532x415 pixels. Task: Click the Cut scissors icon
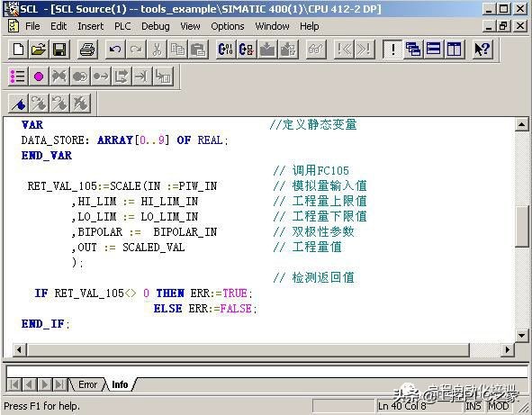(157, 50)
